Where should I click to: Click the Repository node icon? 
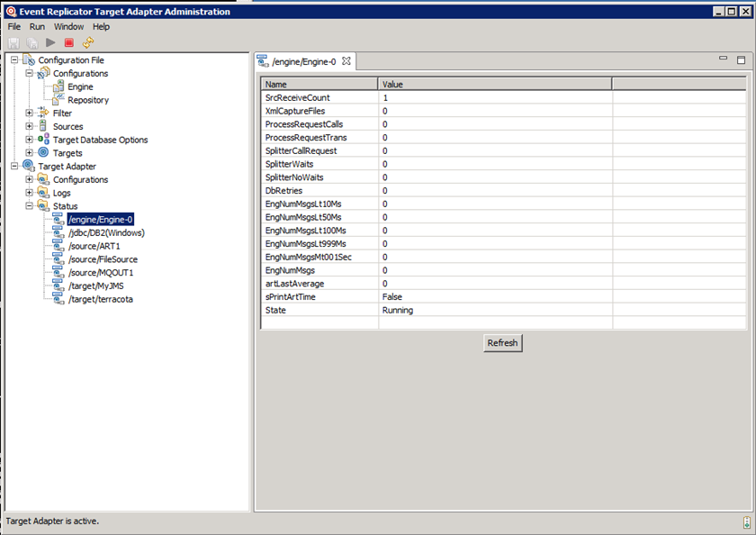point(59,100)
